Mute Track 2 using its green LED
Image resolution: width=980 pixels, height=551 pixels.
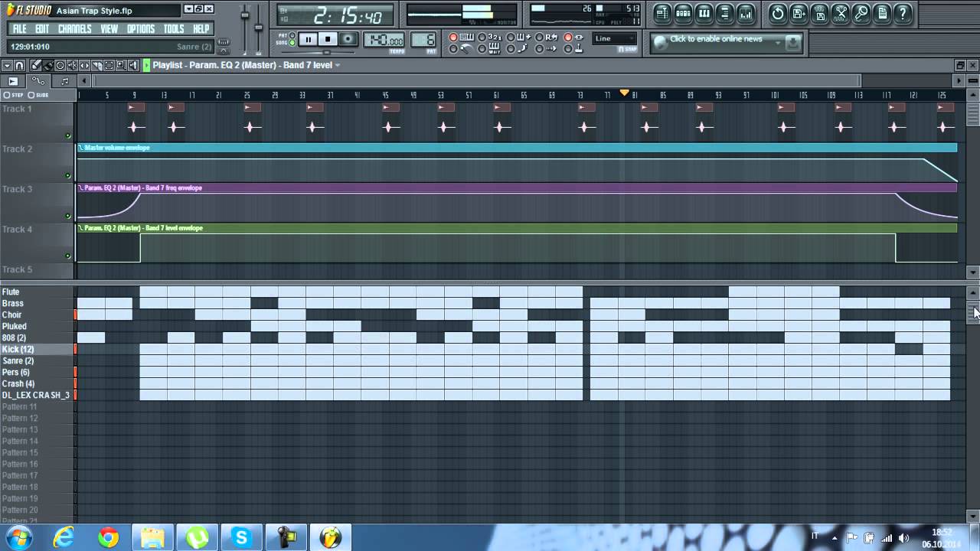pyautogui.click(x=68, y=176)
